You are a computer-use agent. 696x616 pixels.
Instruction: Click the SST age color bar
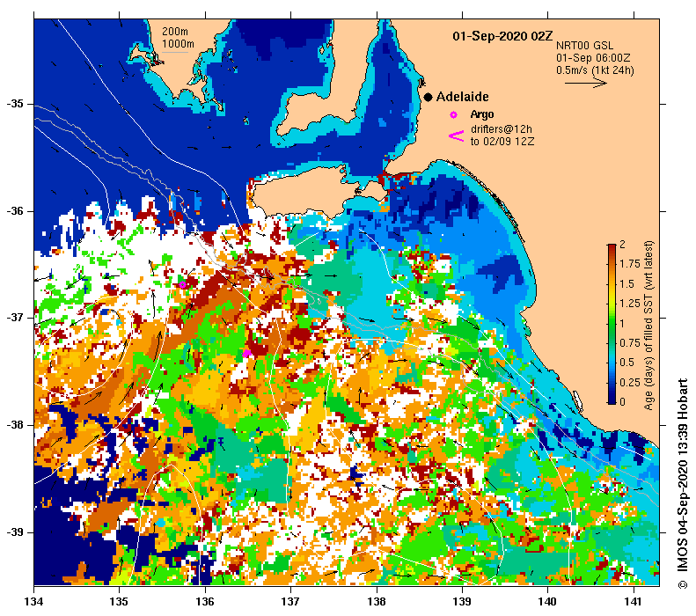coord(612,324)
